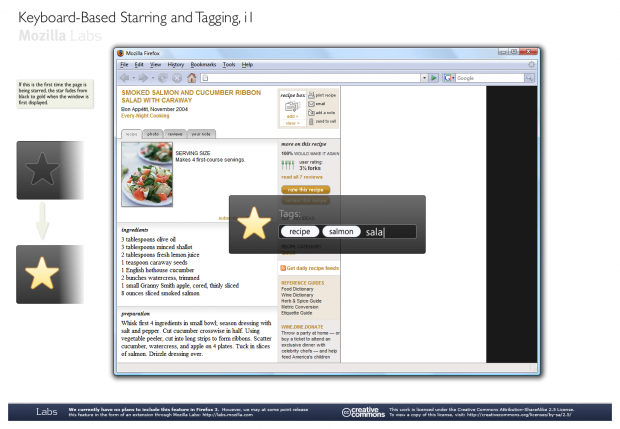Click the gold star in the tagging overlay
The width and height of the screenshot is (620, 429).
pos(256,223)
